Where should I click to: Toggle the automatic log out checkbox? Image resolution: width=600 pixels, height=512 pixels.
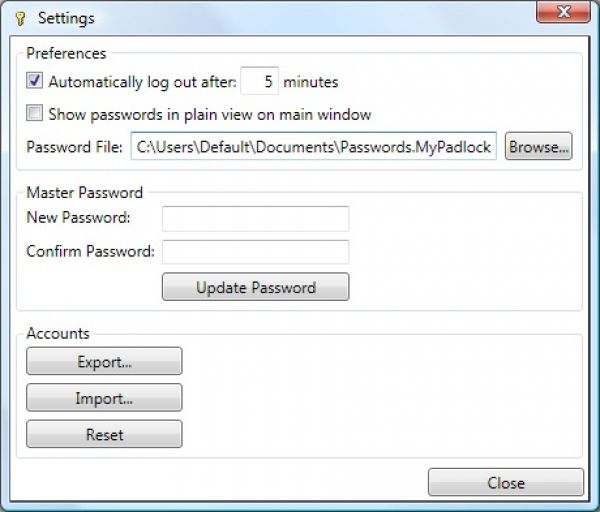click(x=35, y=82)
